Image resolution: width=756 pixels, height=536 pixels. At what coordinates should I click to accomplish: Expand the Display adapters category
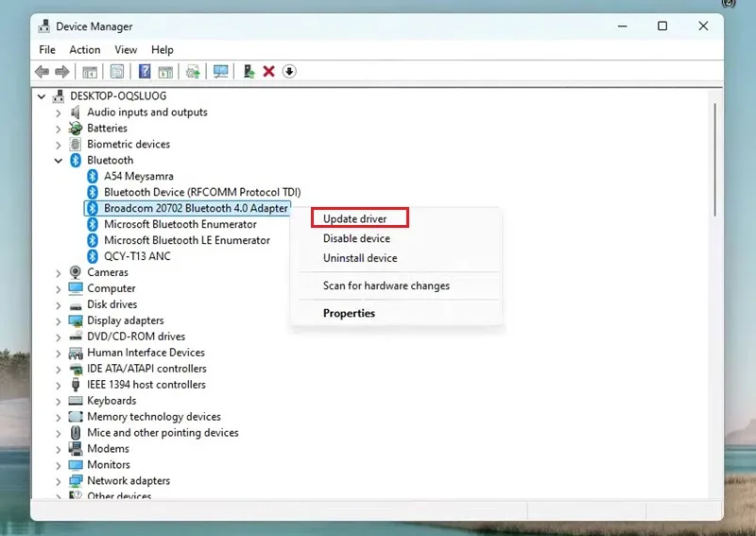pos(59,320)
